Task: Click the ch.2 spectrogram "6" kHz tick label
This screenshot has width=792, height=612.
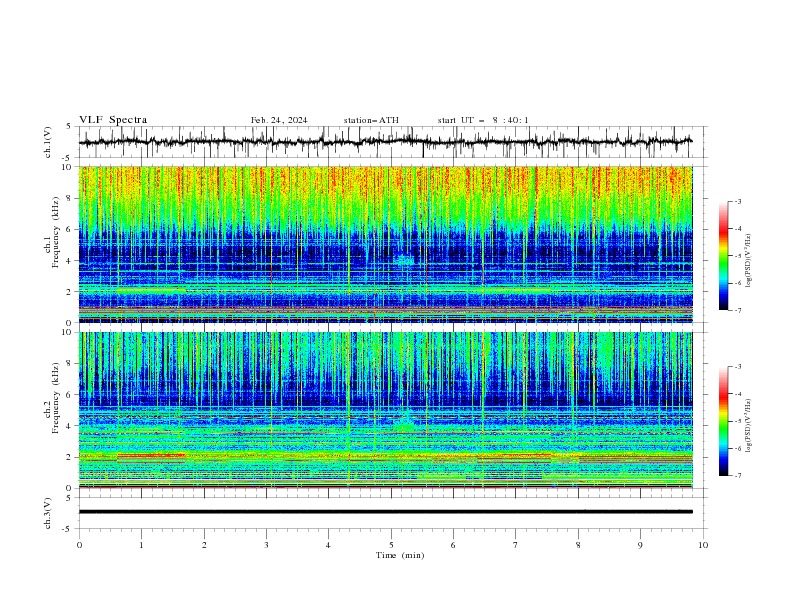Action: (71, 395)
